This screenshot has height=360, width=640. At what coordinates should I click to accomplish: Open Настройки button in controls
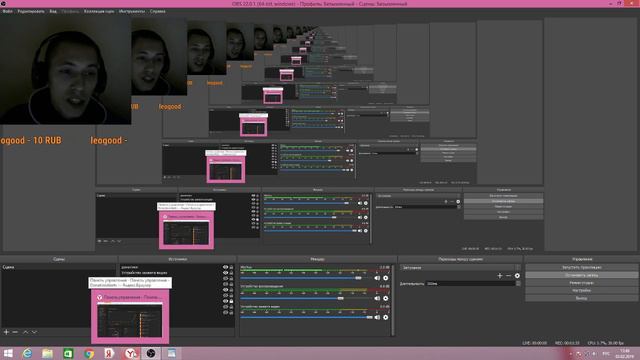(582, 291)
